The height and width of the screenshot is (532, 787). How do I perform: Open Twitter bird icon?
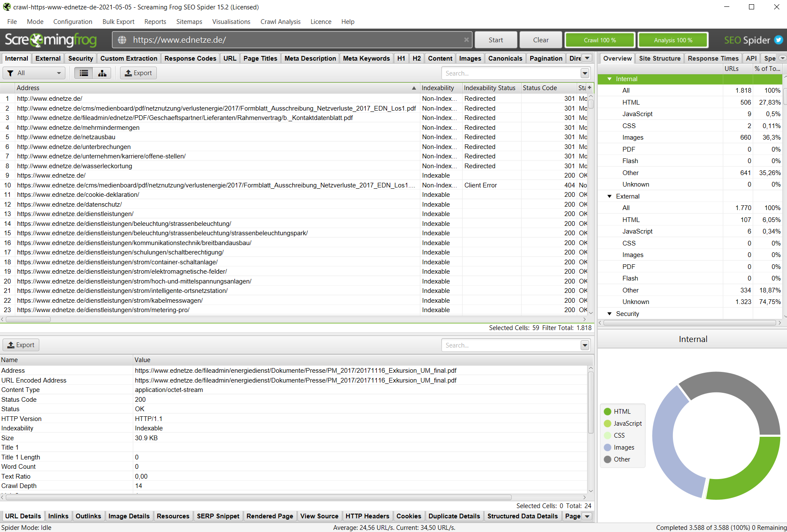click(x=778, y=40)
